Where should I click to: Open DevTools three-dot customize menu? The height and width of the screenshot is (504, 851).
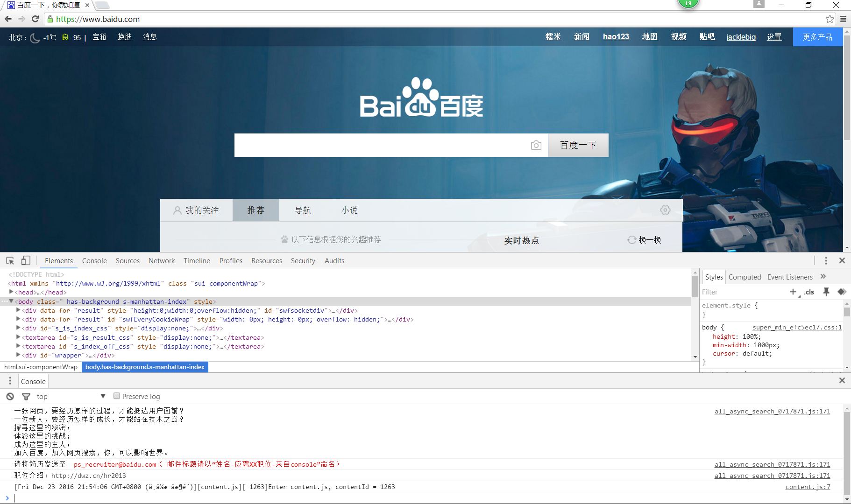[826, 260]
